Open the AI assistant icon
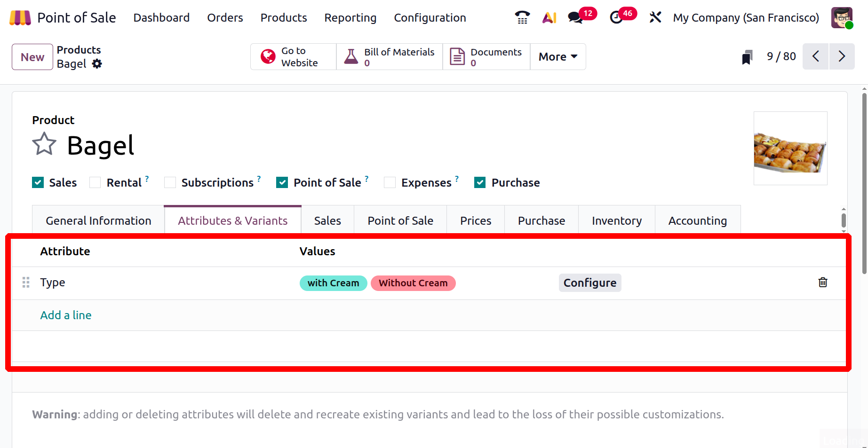868x448 pixels. (549, 18)
